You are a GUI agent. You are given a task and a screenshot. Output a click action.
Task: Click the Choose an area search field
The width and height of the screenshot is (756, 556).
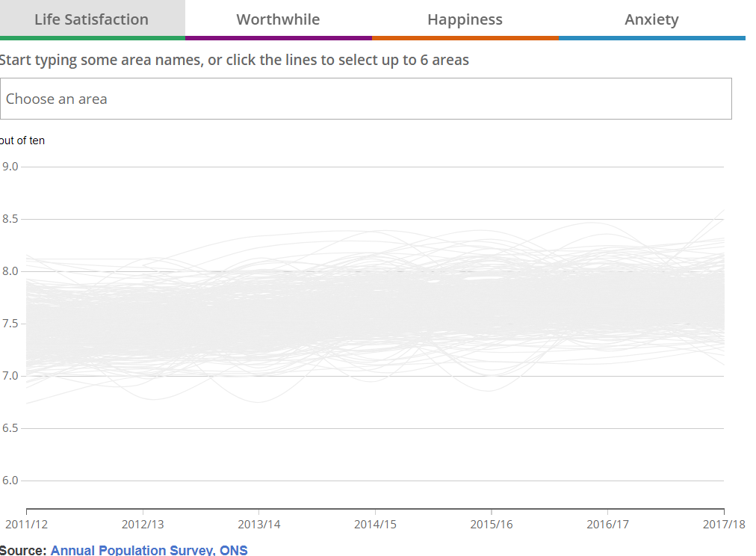pos(365,99)
